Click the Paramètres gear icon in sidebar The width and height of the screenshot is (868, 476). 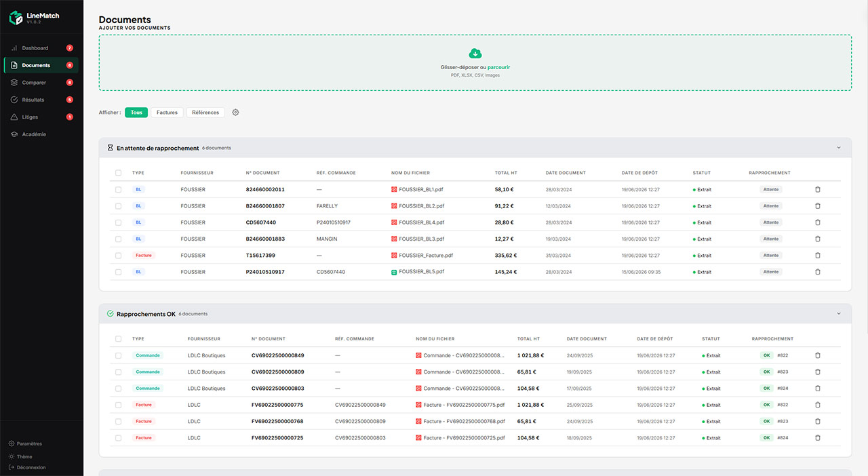[12, 443]
